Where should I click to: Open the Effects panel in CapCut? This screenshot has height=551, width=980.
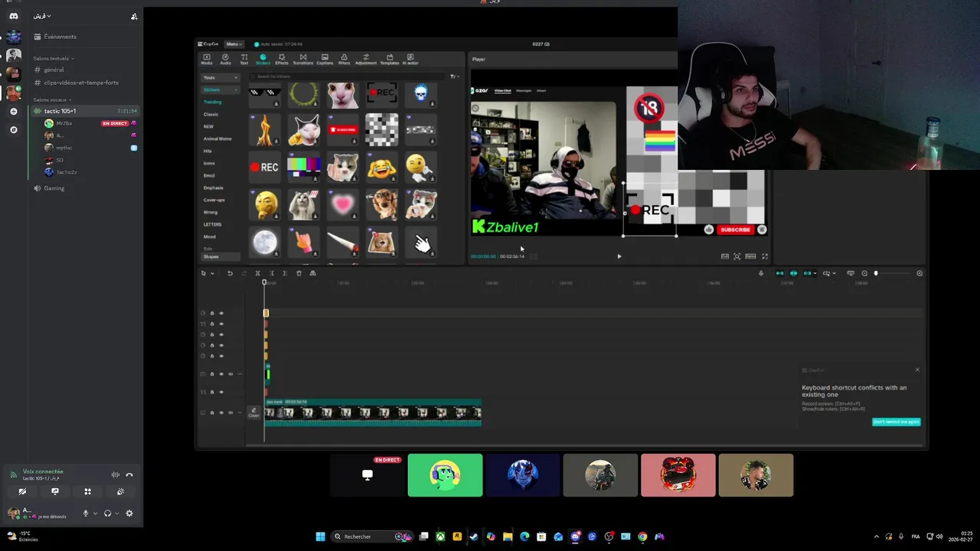282,59
